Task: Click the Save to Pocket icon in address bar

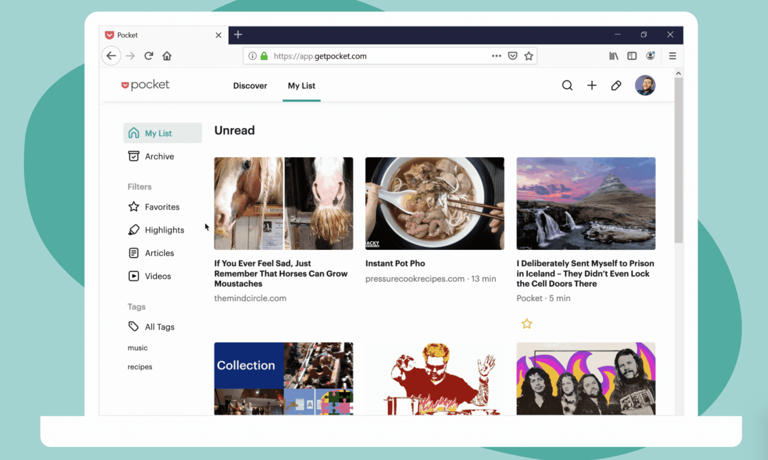Action: (512, 56)
